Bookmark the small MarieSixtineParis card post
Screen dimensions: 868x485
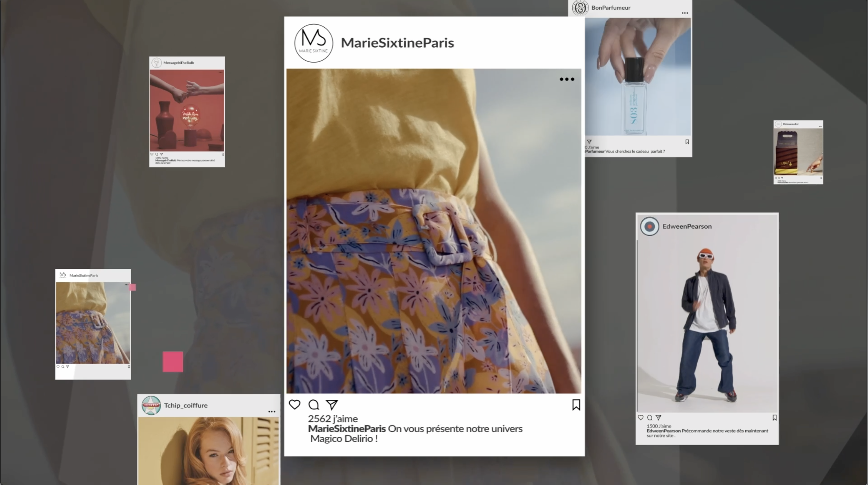click(x=129, y=366)
